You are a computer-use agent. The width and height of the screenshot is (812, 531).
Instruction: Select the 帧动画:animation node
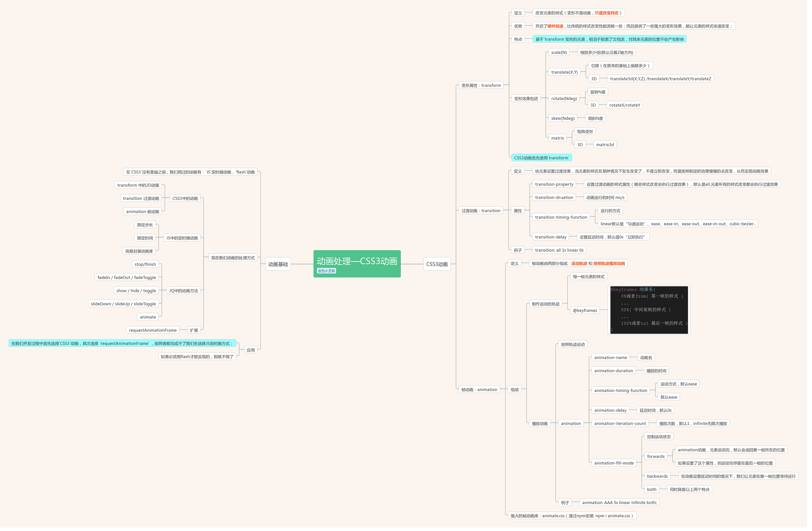click(479, 390)
